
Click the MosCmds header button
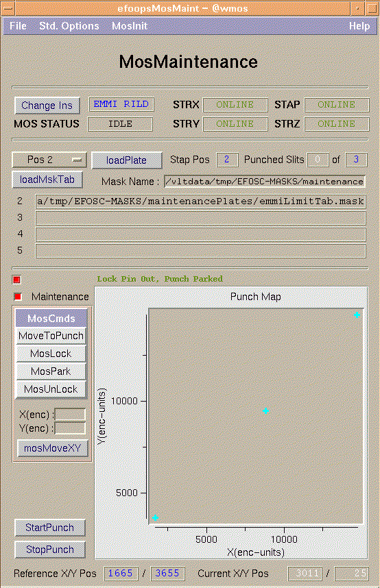click(x=51, y=319)
